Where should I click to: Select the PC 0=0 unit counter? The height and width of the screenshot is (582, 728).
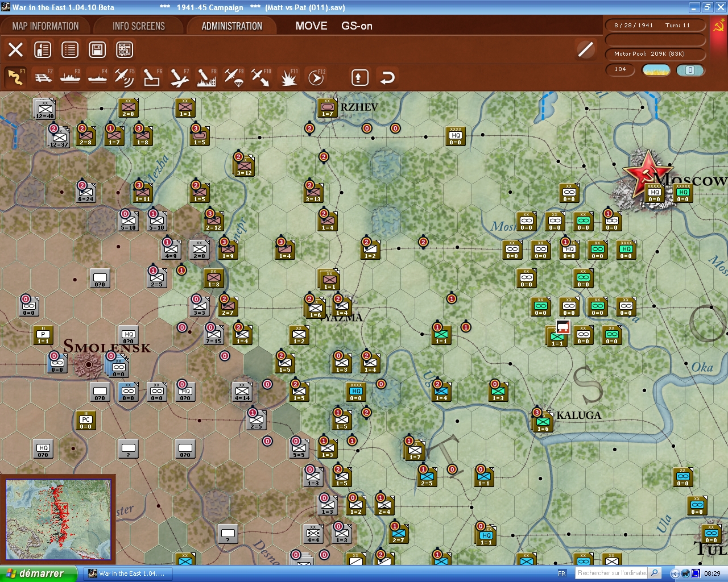coord(86,420)
